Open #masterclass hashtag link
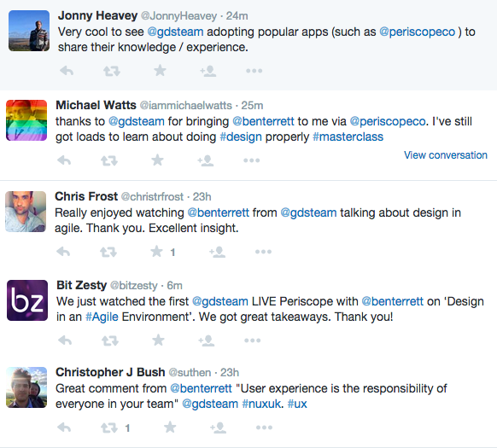 click(348, 137)
